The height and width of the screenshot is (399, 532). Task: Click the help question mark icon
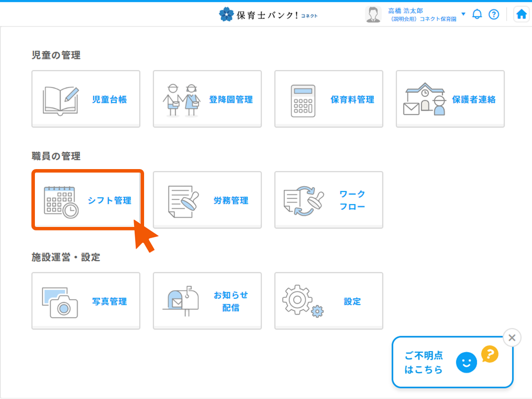(494, 14)
